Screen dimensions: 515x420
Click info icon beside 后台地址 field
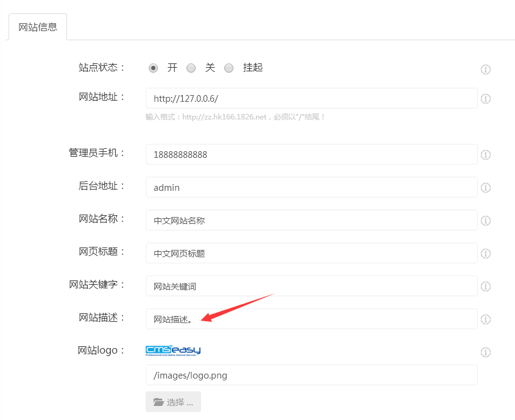pyautogui.click(x=486, y=188)
